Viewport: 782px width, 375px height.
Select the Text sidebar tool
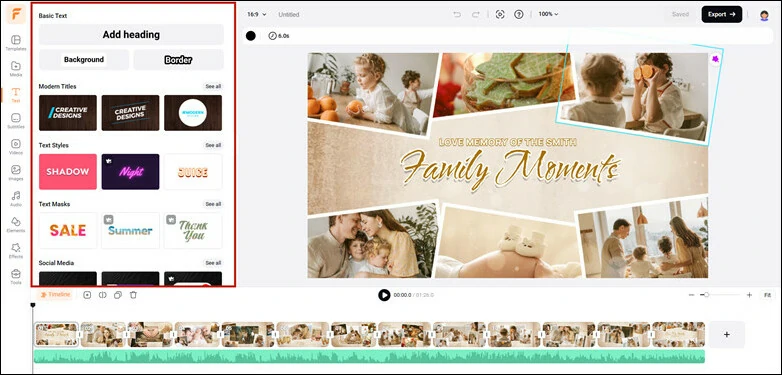click(x=16, y=95)
